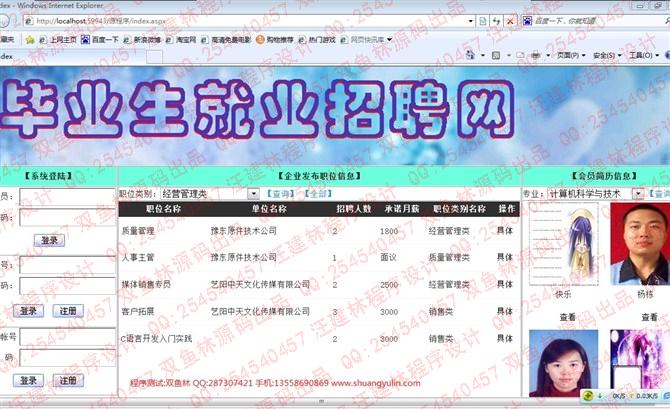Click 具体 in the 质量管理 row
670x409 pixels.
click(505, 231)
